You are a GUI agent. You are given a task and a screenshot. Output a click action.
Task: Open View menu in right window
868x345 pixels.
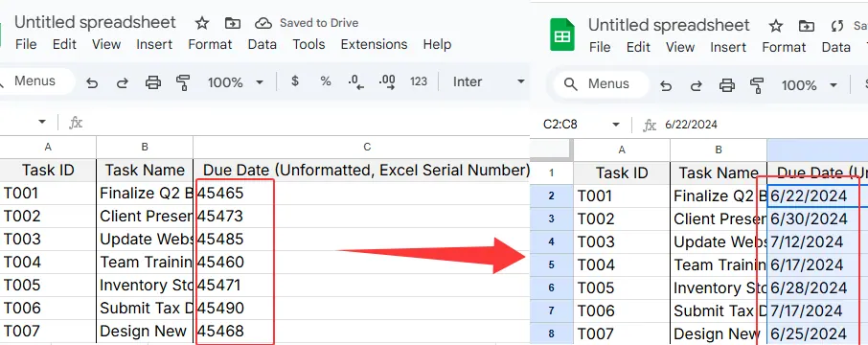pos(680,48)
